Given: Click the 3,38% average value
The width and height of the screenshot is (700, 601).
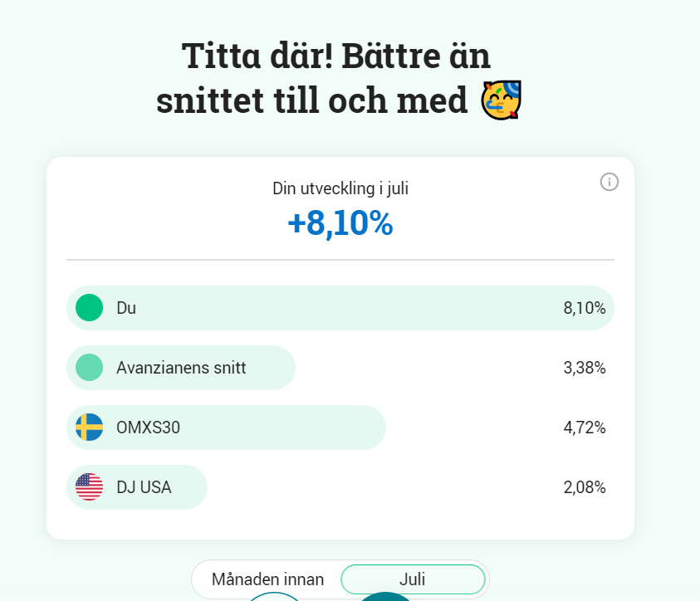Looking at the screenshot, I should pos(585,368).
